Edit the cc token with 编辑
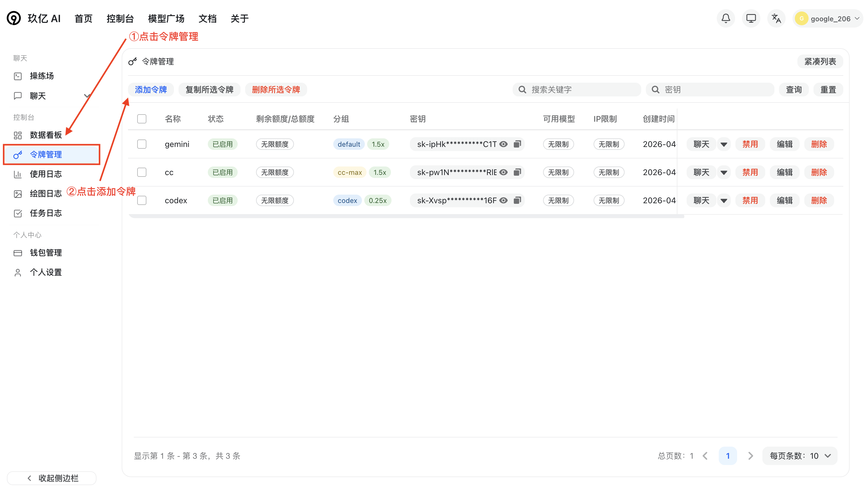Screen dimensions: 868x492 (784, 172)
